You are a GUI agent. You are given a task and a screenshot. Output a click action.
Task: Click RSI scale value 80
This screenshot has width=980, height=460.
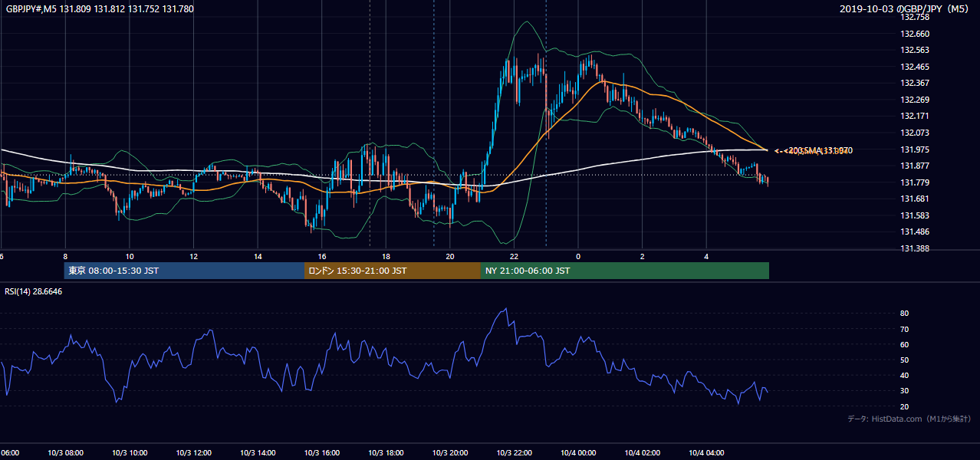(904, 314)
